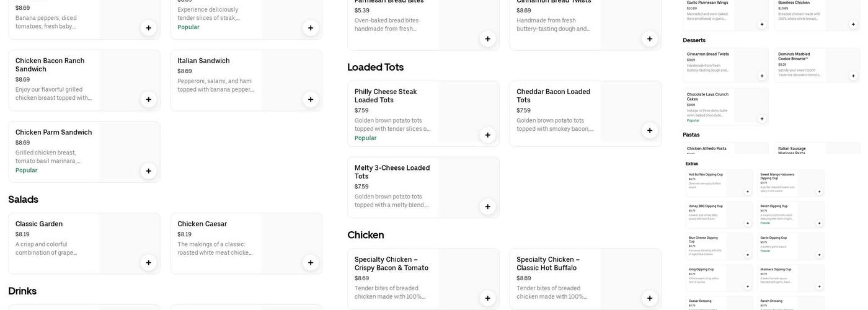This screenshot has width=868, height=310.
Task: Open Chicken Caesar salad details
Action: pyautogui.click(x=202, y=224)
